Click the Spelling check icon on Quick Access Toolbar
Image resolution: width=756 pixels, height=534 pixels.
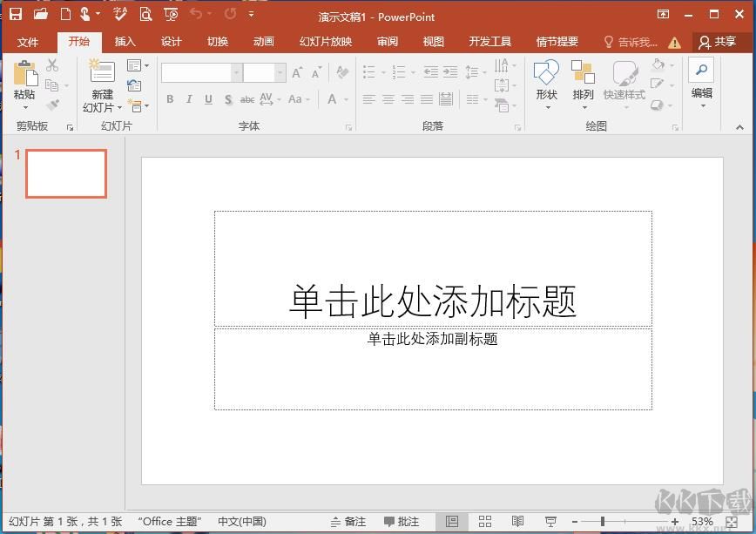click(x=119, y=15)
